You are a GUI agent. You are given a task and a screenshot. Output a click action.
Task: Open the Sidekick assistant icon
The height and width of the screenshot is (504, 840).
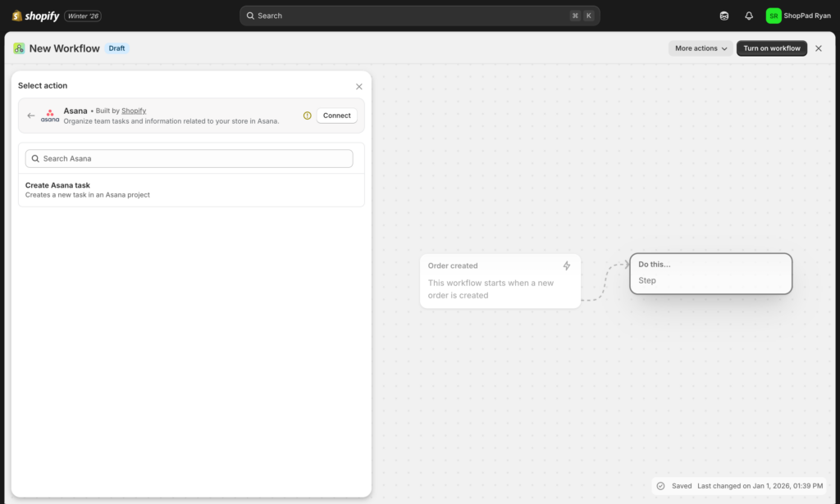point(723,15)
